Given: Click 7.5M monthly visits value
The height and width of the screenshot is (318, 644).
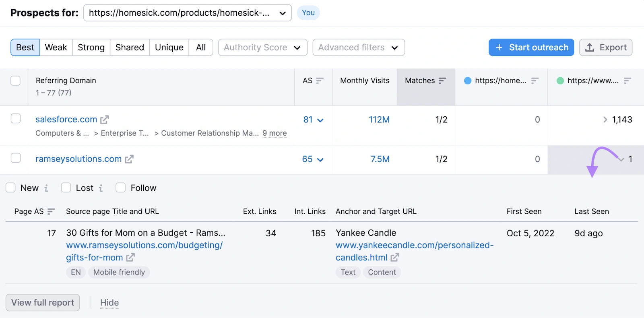Looking at the screenshot, I should point(380,159).
